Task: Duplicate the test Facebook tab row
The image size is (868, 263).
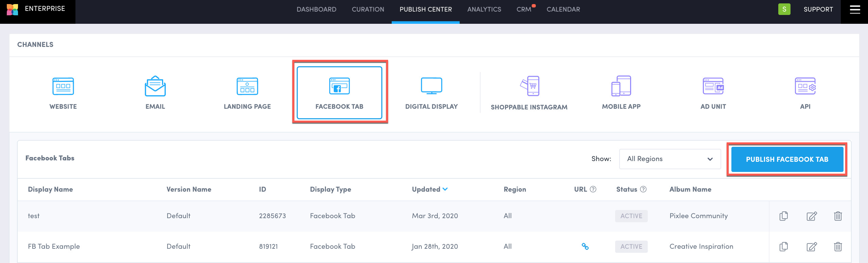Action: point(783,216)
